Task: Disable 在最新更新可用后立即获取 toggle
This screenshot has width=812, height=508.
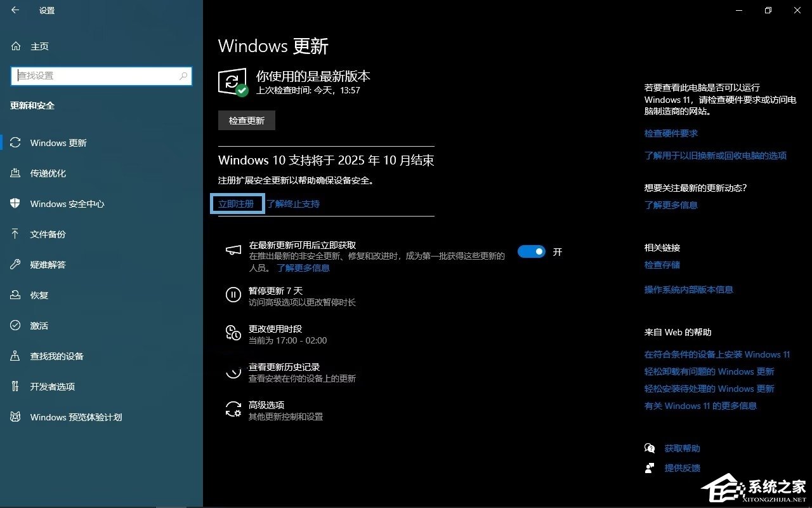Action: point(532,251)
